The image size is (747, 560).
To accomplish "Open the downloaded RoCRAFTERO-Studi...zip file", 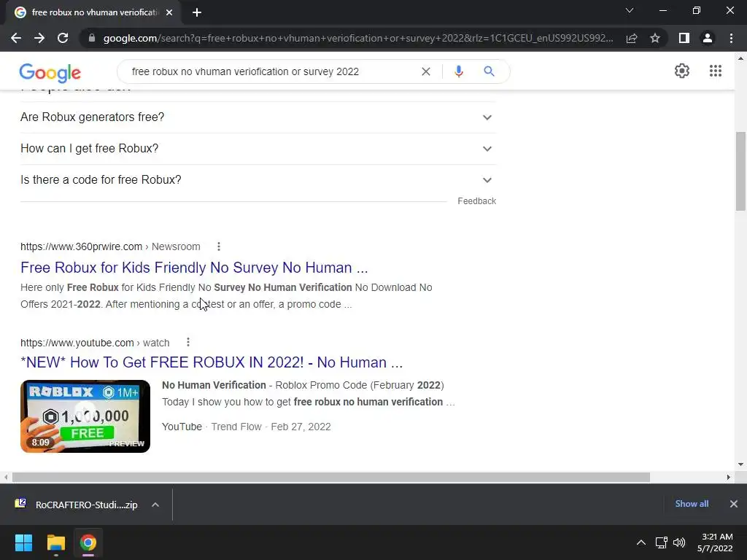I will click(x=76, y=505).
